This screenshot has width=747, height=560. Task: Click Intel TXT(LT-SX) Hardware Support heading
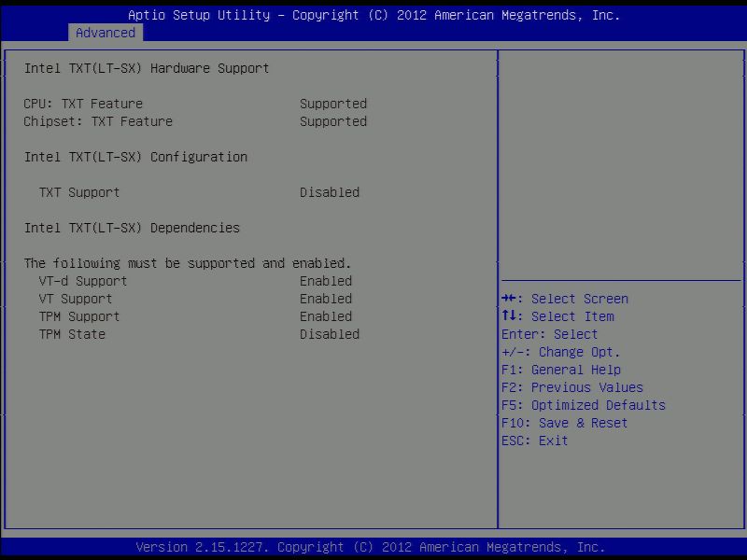(x=147, y=68)
